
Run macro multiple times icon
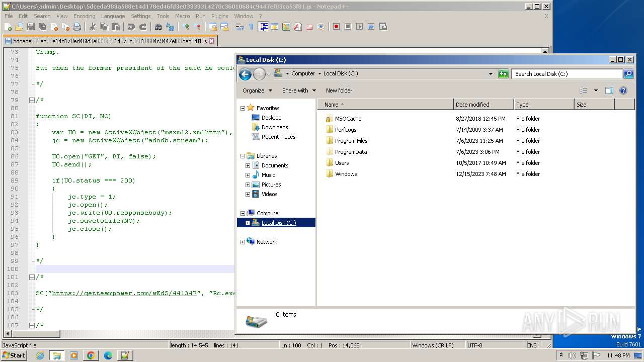(371, 27)
